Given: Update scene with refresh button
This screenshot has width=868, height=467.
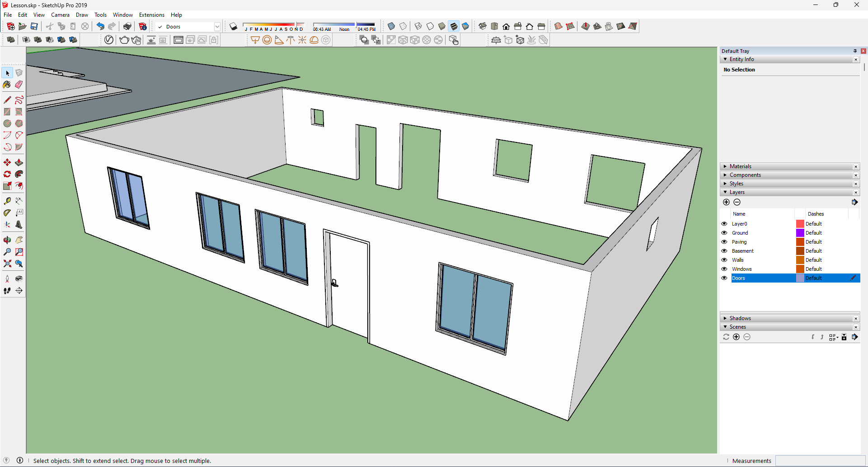Looking at the screenshot, I should (726, 337).
